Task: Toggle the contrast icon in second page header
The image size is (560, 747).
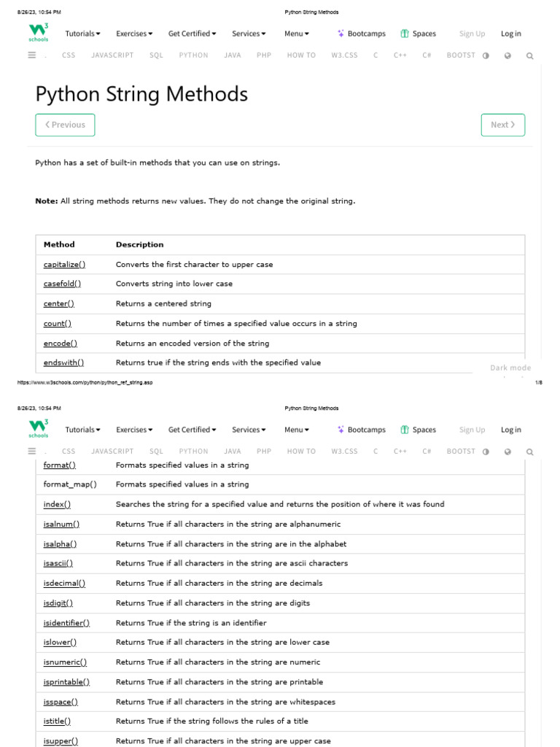Action: coord(486,452)
